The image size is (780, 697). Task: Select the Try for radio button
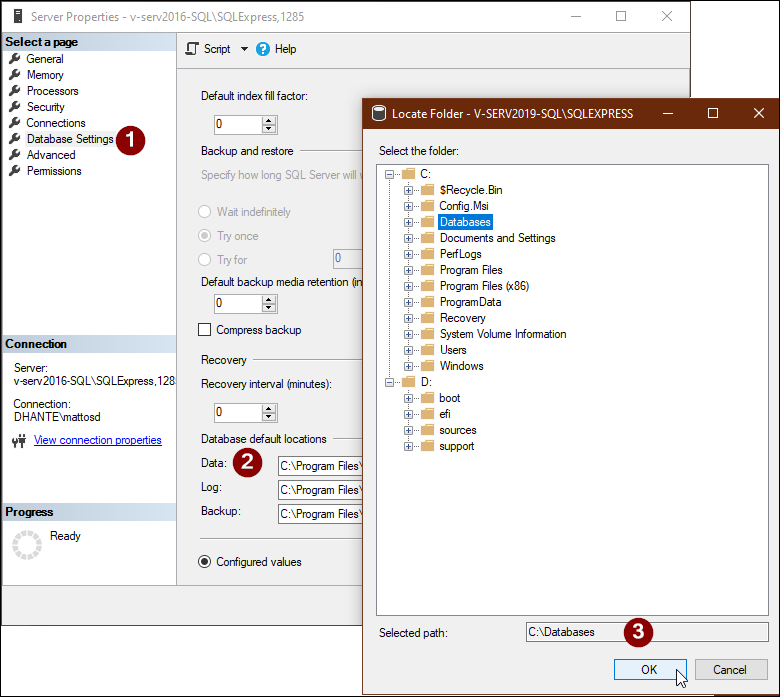(x=204, y=260)
